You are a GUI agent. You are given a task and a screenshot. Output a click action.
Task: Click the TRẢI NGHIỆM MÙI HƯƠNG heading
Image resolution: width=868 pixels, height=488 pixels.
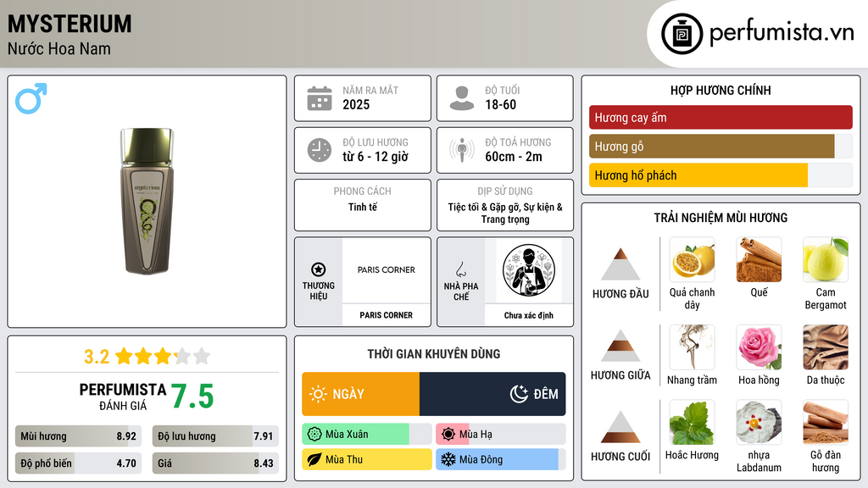coord(721,218)
